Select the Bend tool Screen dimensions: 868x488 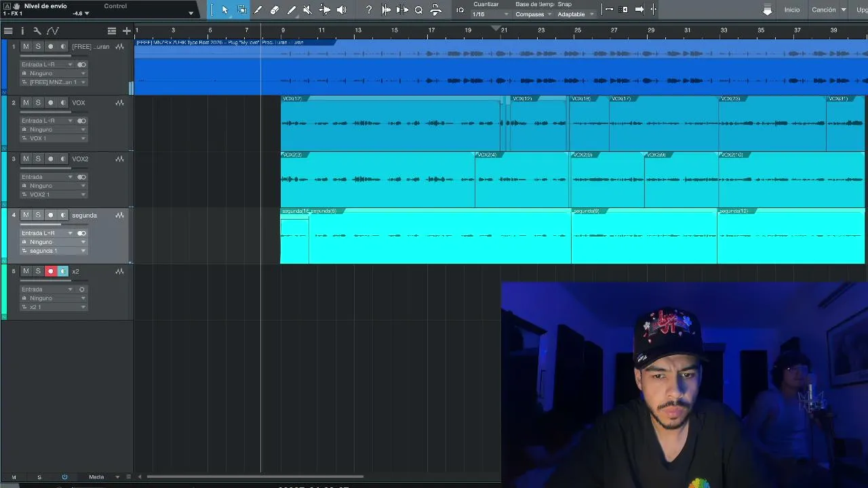pos(325,9)
